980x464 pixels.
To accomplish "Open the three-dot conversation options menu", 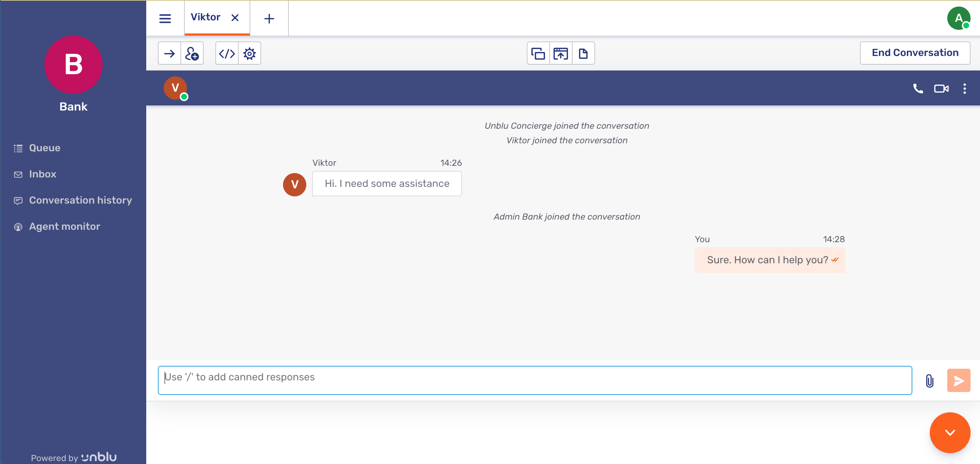I will pyautogui.click(x=964, y=88).
